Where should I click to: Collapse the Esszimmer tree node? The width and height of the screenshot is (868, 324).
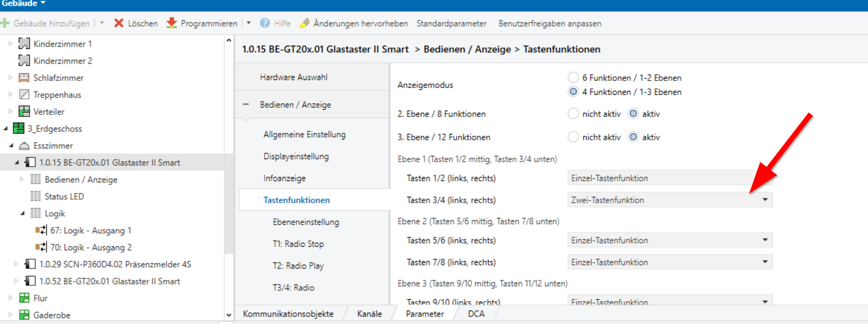point(11,146)
